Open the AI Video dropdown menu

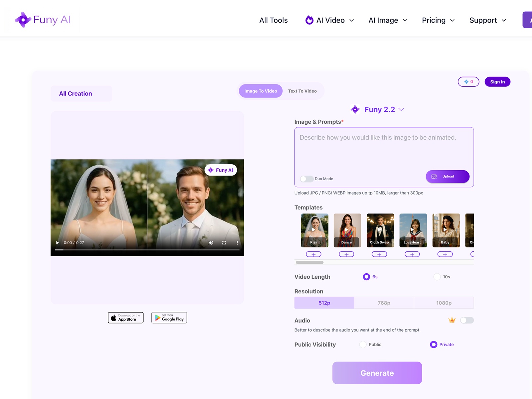tap(330, 20)
